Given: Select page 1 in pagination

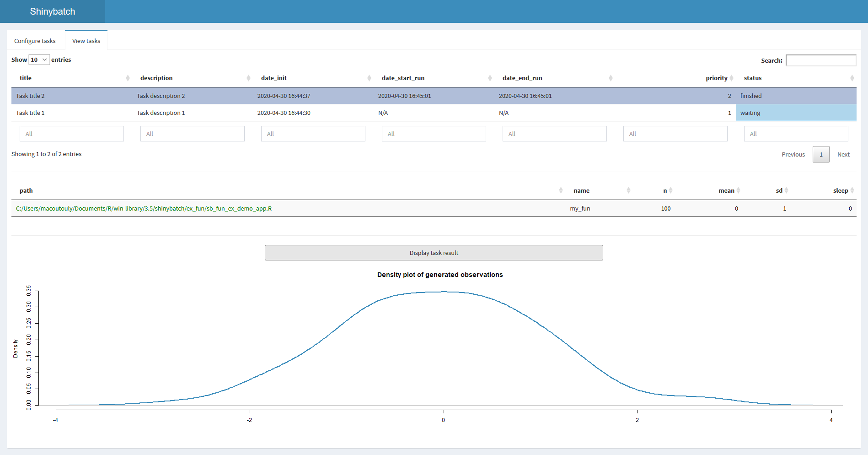Looking at the screenshot, I should 821,154.
